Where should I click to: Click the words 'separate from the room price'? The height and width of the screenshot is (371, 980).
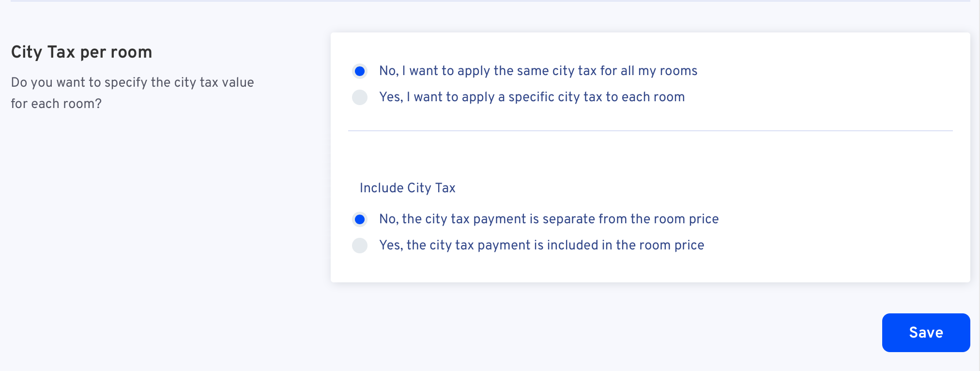coord(630,219)
